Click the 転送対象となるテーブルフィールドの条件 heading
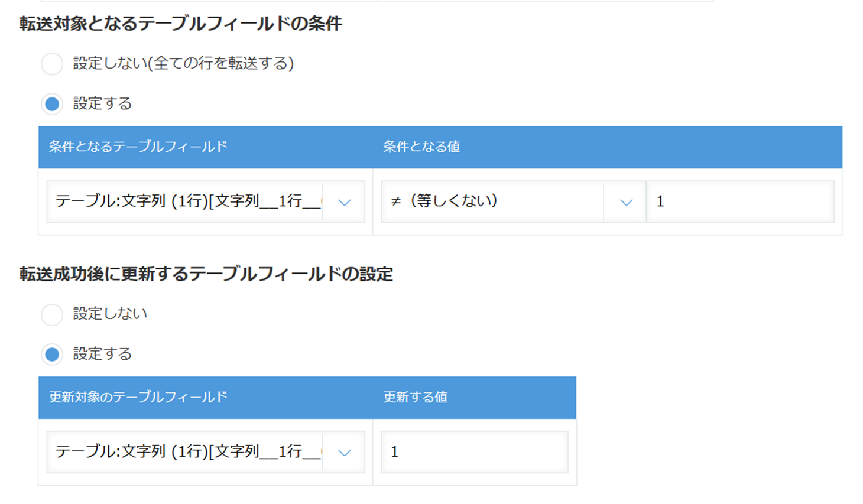The image size is (863, 504). [x=181, y=24]
